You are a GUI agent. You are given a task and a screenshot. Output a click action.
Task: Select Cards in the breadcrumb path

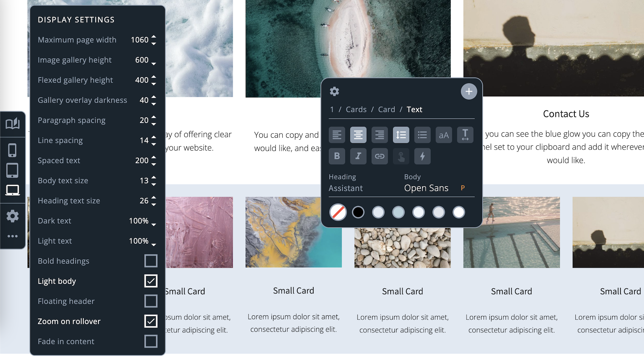click(x=356, y=109)
